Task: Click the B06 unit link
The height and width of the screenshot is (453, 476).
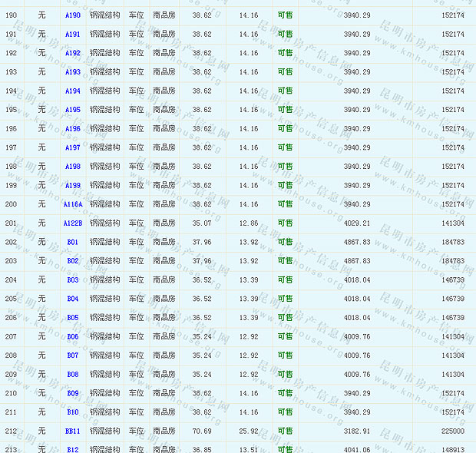Action: [73, 336]
